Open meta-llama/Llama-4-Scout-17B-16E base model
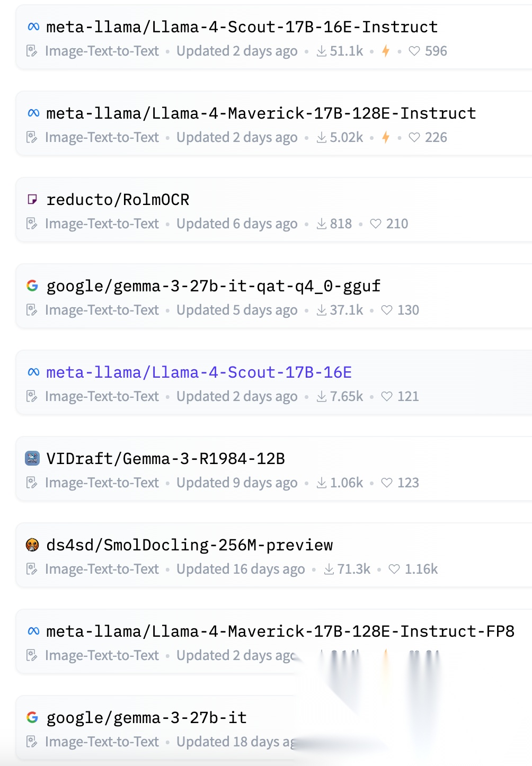Image resolution: width=532 pixels, height=766 pixels. (x=199, y=372)
